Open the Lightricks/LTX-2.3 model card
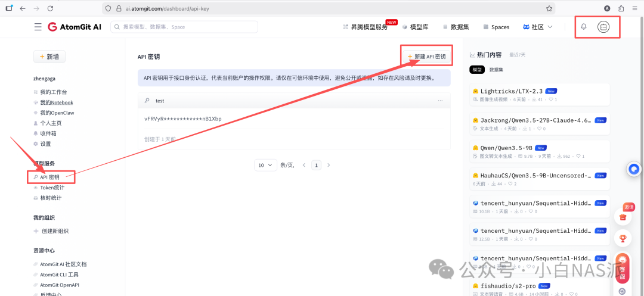This screenshot has width=644, height=296. [x=540, y=95]
